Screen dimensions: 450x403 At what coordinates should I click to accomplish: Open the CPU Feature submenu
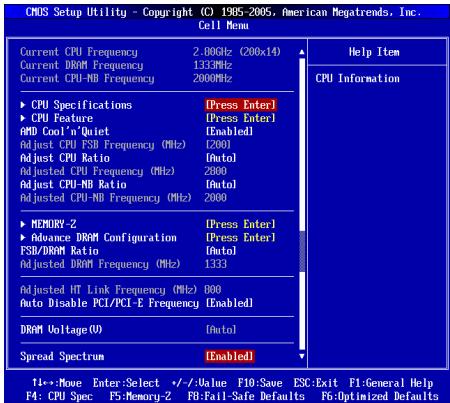pyautogui.click(x=62, y=118)
